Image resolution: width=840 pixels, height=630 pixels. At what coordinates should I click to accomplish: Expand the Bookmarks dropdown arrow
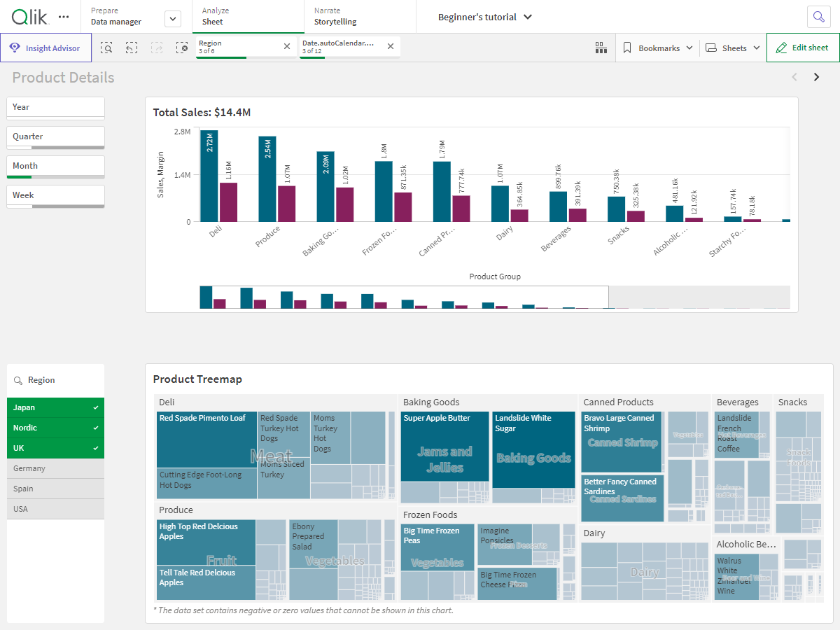pos(689,48)
